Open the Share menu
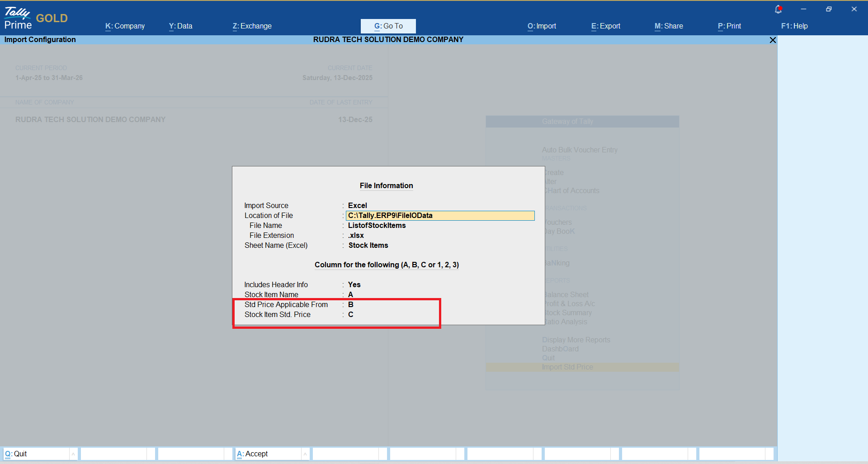868x464 pixels. point(669,26)
